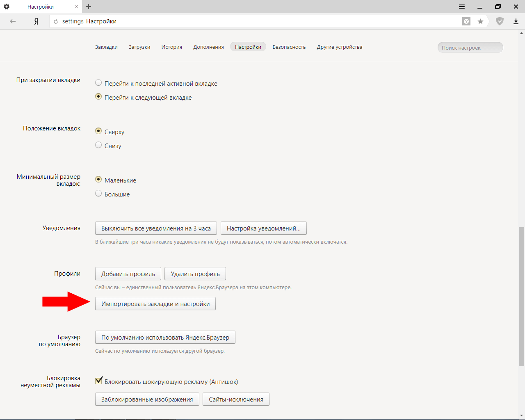Click the scrollbar up arrow

click(522, 33)
